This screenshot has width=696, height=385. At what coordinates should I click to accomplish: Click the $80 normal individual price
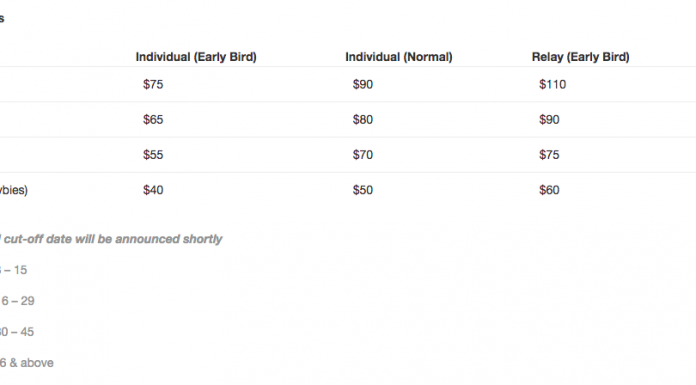(363, 119)
